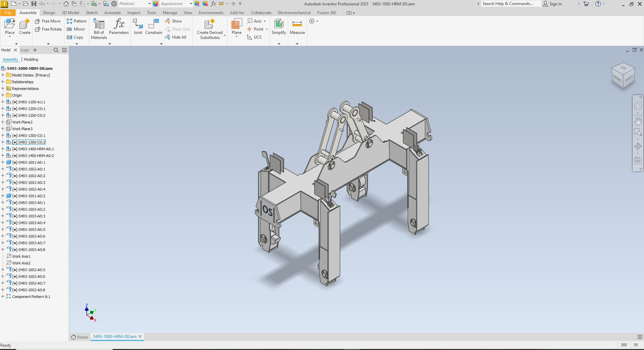Expand the Component Pattern 8:1 node

3,297
